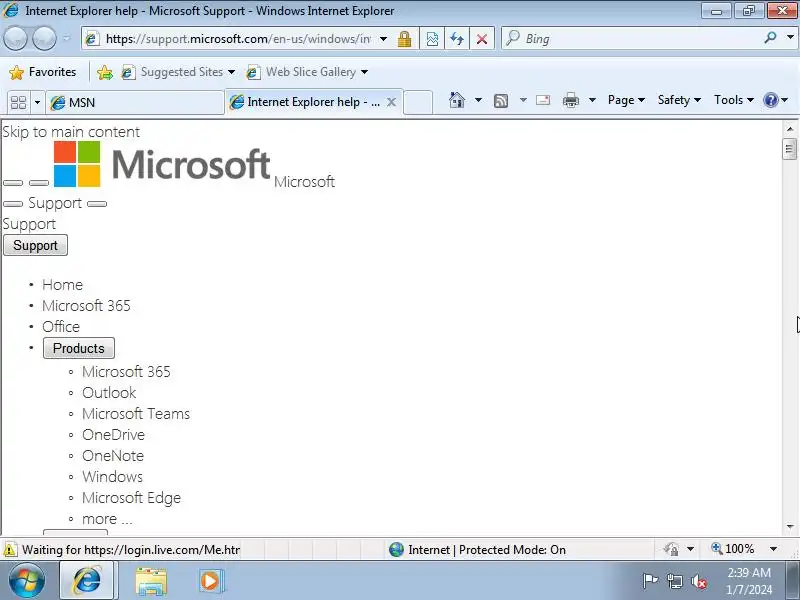Switch to the MSN tab
The height and width of the screenshot is (600, 800).
tap(135, 103)
